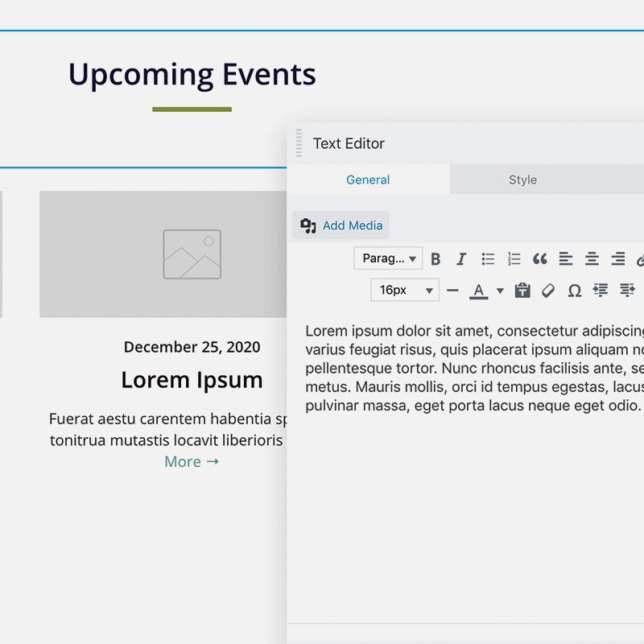
Task: Toggle bold formatting in Text Editor
Action: coord(436,259)
